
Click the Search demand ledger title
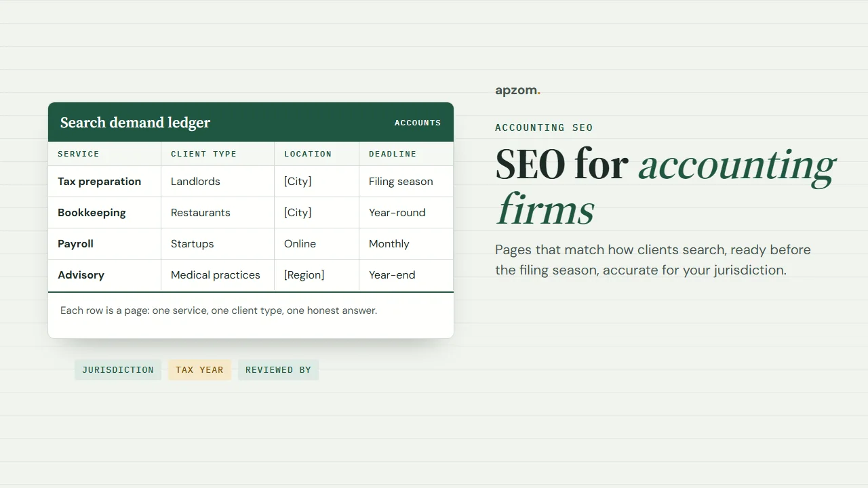coord(135,123)
